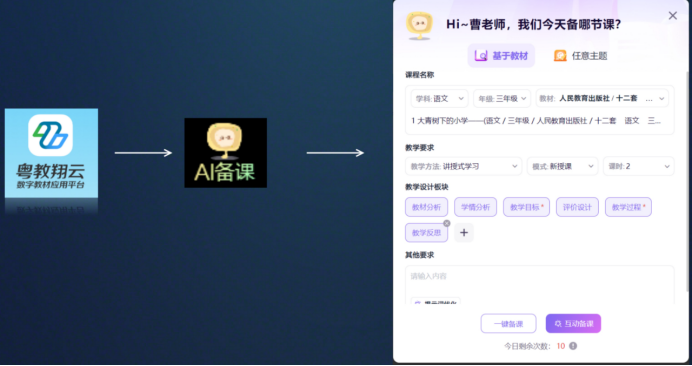Toggle the 学情分析 module tag

475,207
